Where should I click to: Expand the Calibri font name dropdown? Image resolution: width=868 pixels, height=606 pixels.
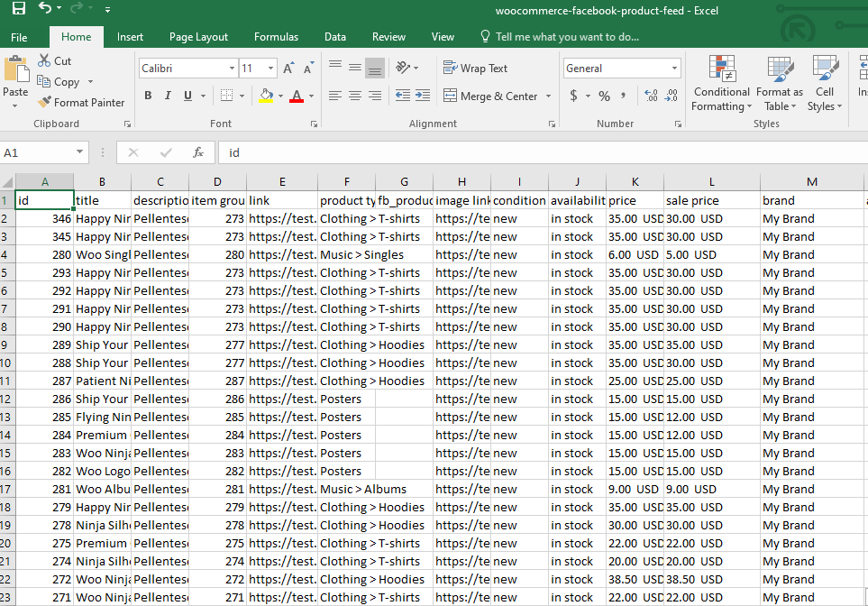coord(232,69)
